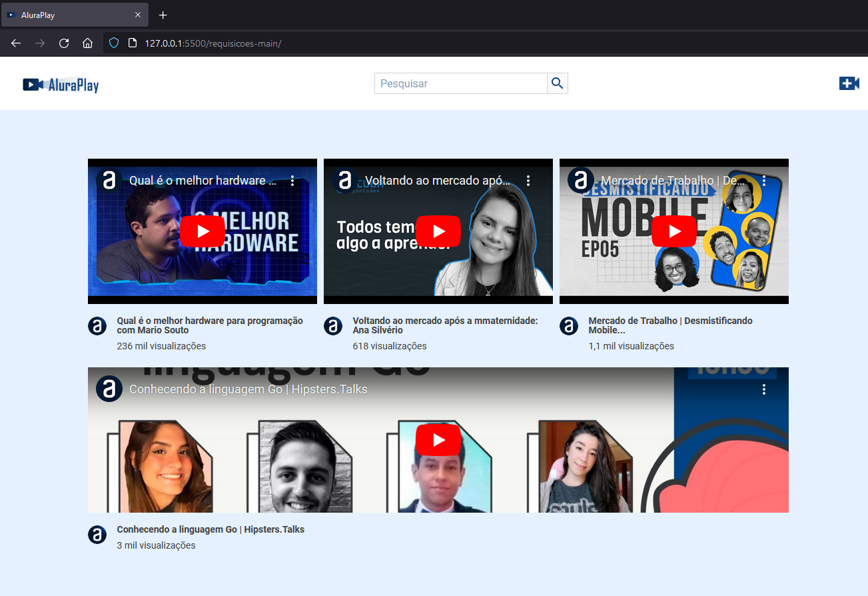Click text 'Mercado de Trabalho | Desmistificando Mobile...'

click(670, 325)
